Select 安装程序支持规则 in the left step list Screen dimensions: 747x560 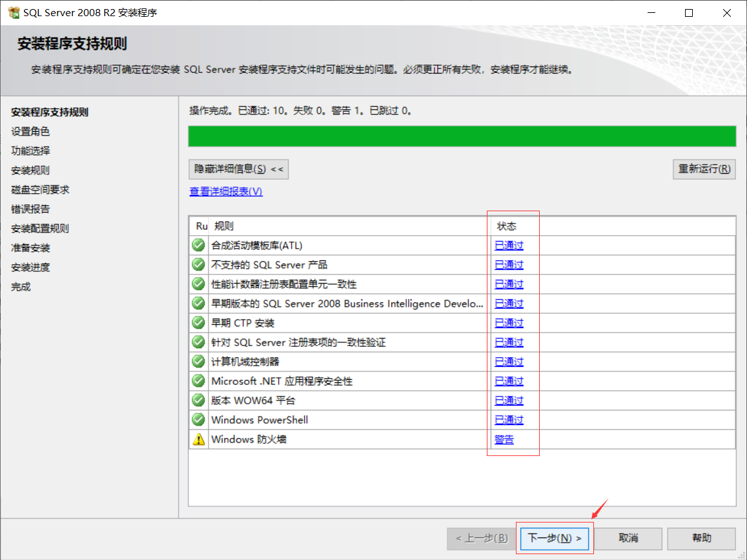point(50,112)
